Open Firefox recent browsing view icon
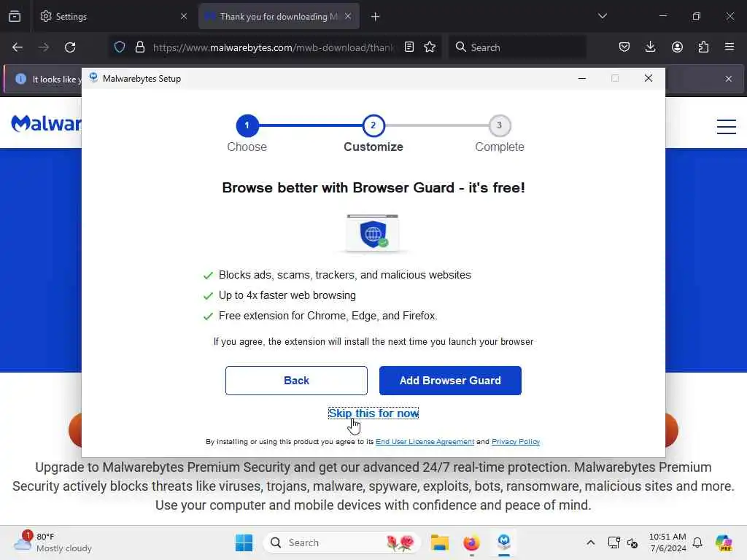 [15, 16]
